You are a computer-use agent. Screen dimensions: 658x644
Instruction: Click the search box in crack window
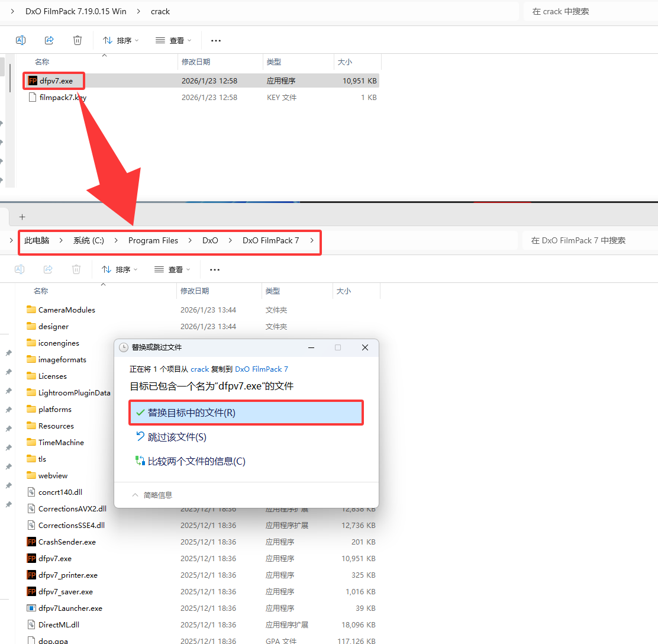pyautogui.click(x=591, y=11)
